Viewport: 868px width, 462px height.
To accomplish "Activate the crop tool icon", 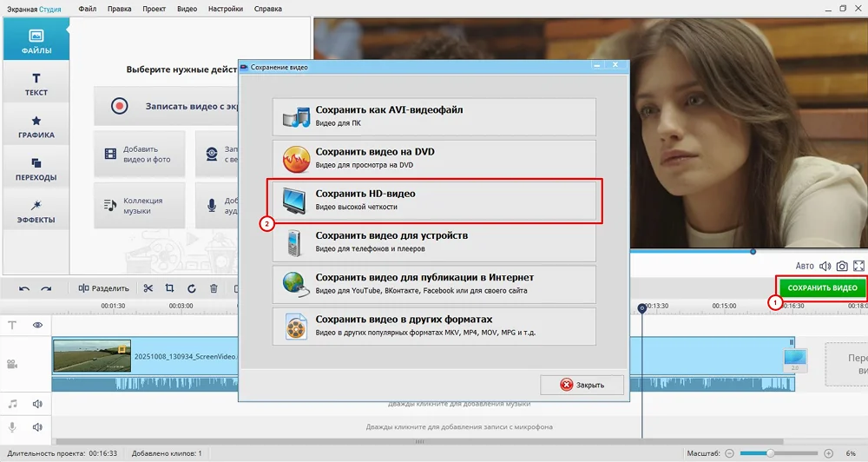I will click(x=170, y=288).
